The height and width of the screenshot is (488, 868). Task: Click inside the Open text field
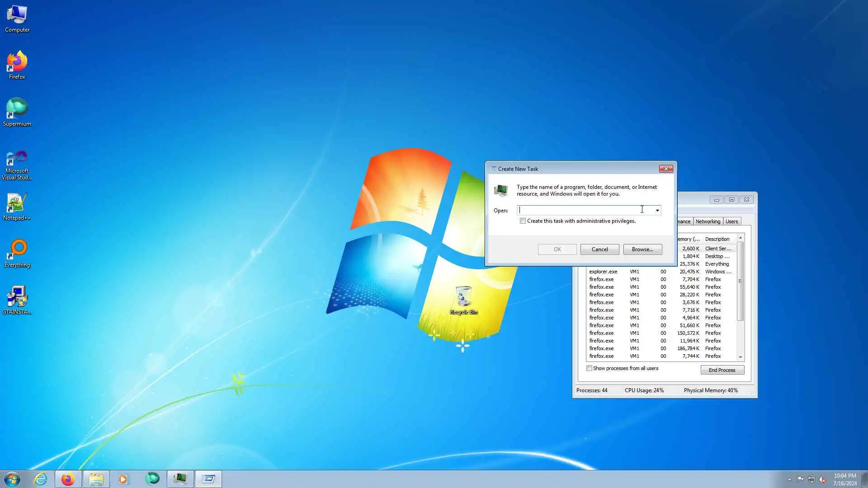[x=583, y=211]
